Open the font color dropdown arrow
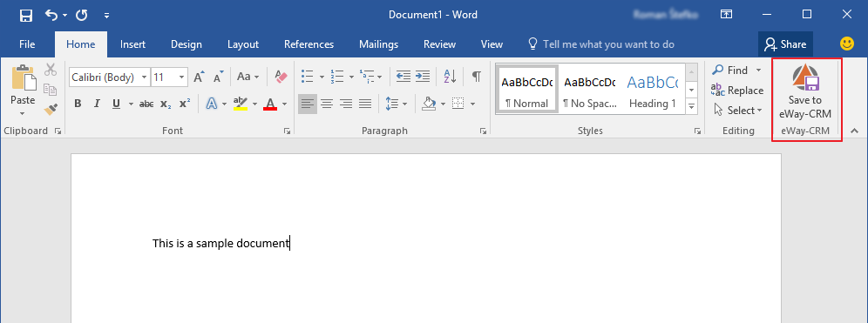Viewport: 868px width, 323px height. click(284, 104)
